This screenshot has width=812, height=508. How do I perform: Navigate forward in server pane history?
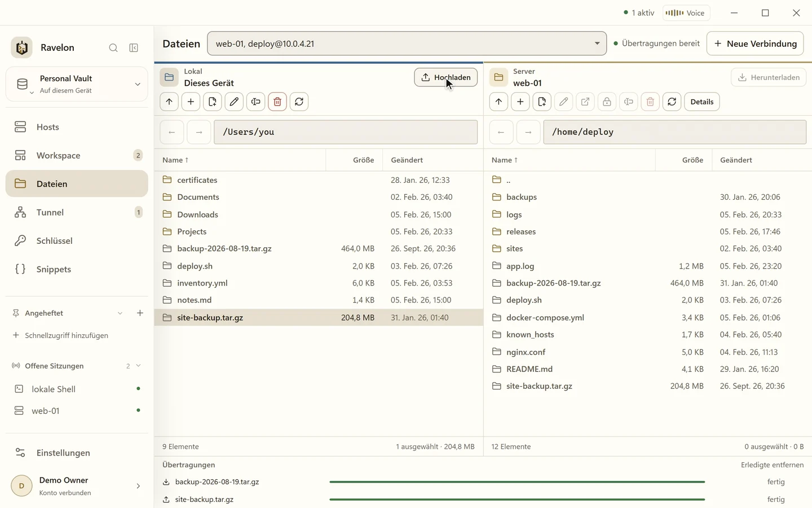coord(528,132)
